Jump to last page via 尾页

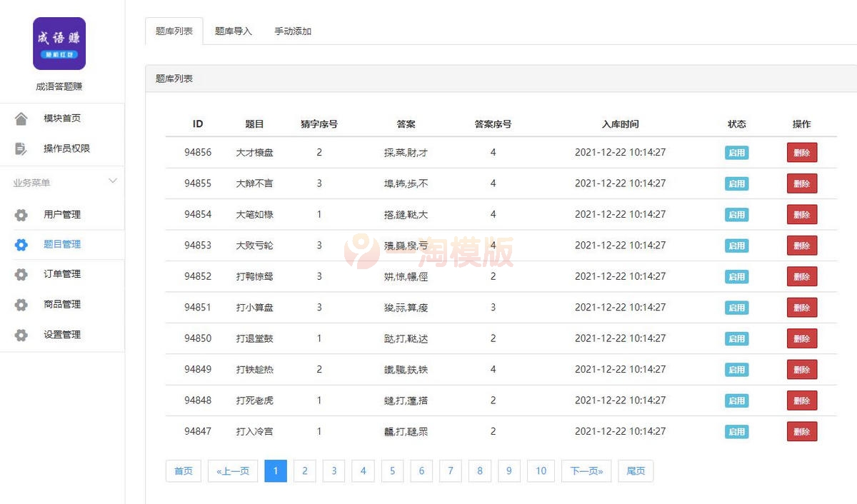coord(635,470)
